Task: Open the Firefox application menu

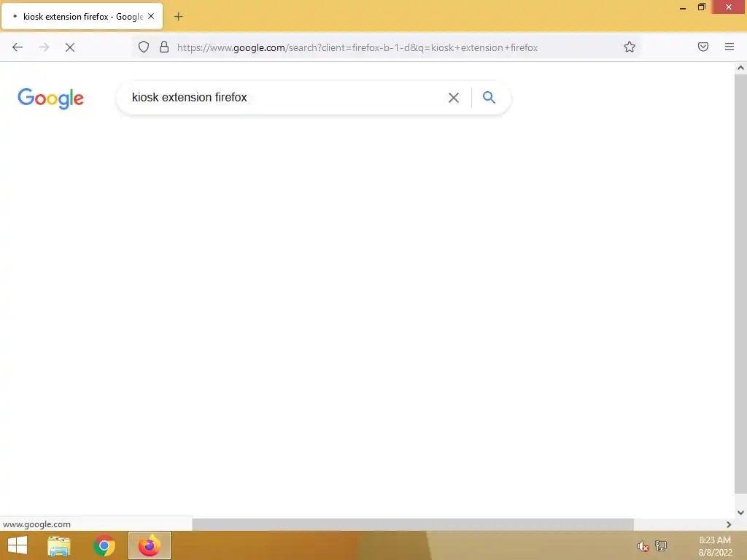Action: (729, 47)
